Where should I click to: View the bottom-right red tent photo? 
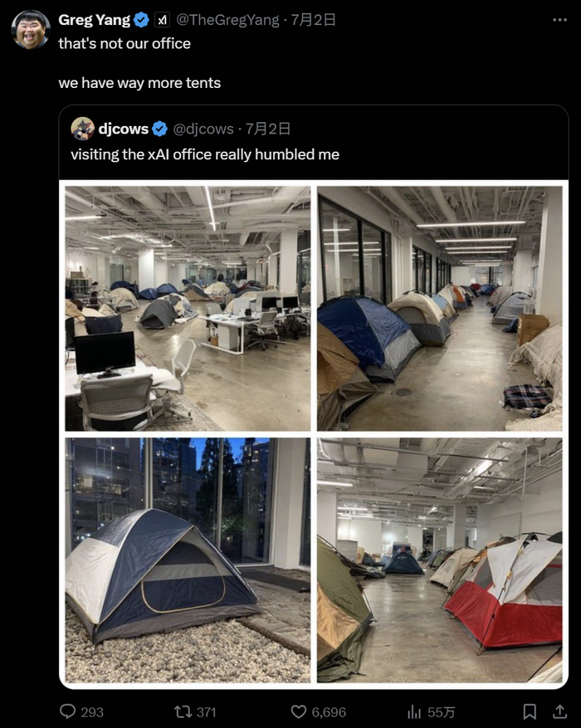click(x=439, y=560)
